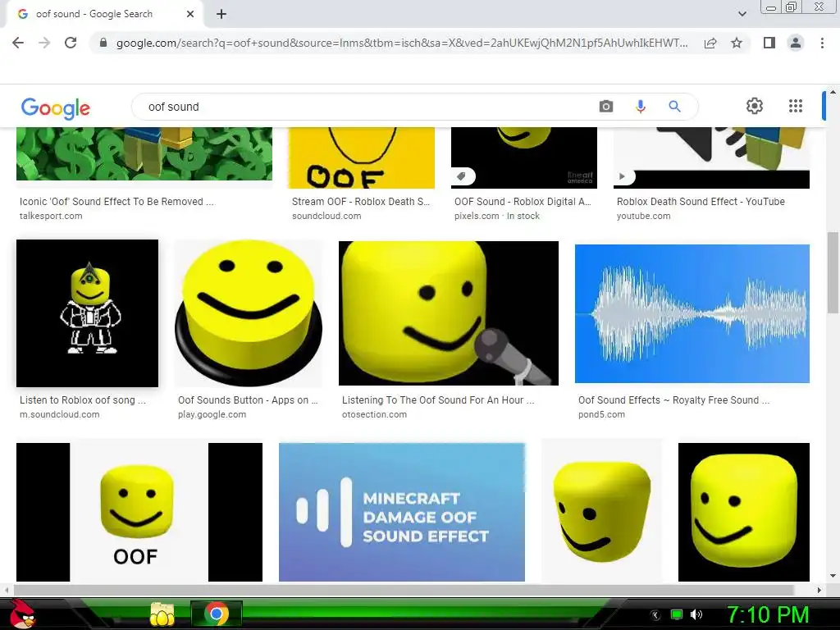Go back to previous page
The height and width of the screenshot is (630, 840).
pos(18,43)
